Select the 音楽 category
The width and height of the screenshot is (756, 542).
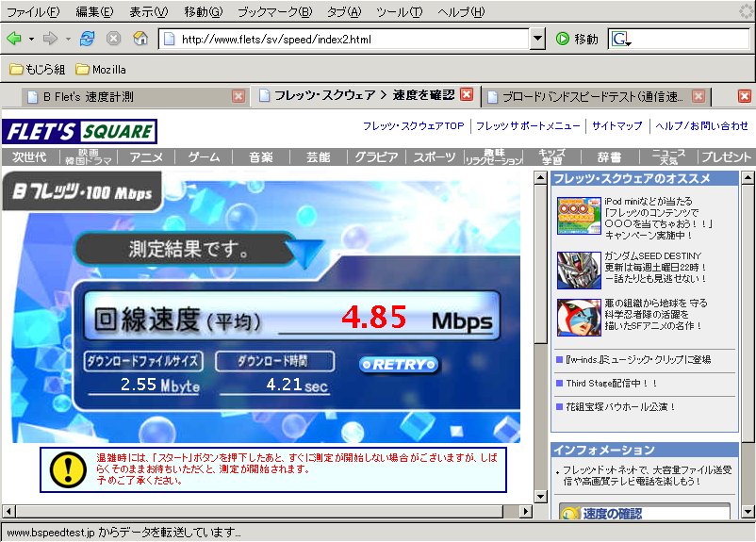point(261,157)
